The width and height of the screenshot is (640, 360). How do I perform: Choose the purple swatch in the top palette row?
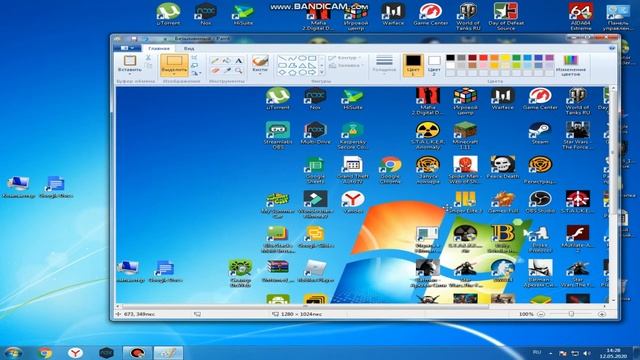click(x=549, y=58)
